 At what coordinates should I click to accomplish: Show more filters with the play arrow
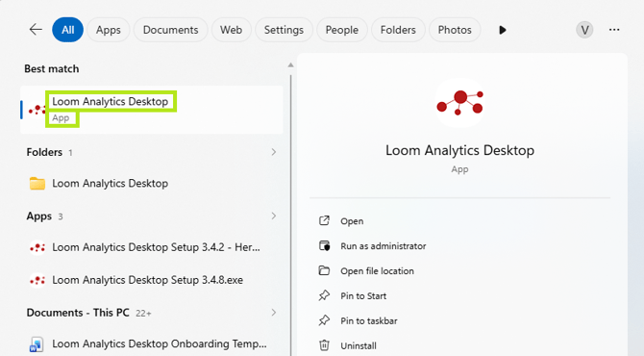click(x=503, y=30)
